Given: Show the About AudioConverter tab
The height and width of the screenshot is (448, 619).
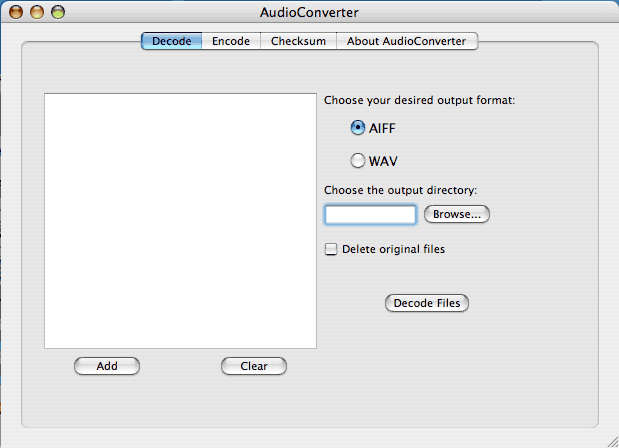Looking at the screenshot, I should point(406,41).
